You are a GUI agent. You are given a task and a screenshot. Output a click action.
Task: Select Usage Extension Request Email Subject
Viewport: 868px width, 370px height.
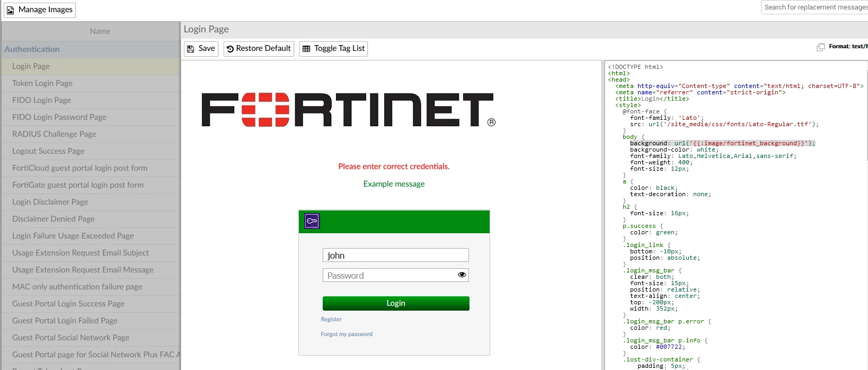[91, 253]
